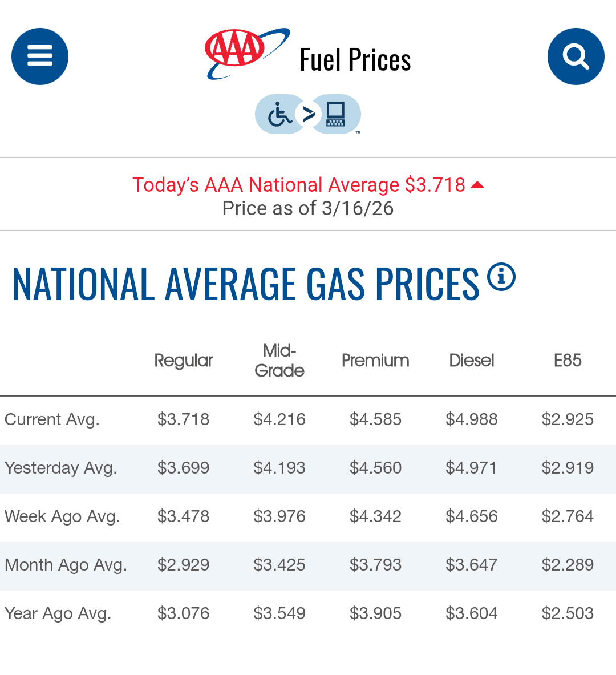The width and height of the screenshot is (616, 675).
Task: Select the Premium column header
Action: 375,360
